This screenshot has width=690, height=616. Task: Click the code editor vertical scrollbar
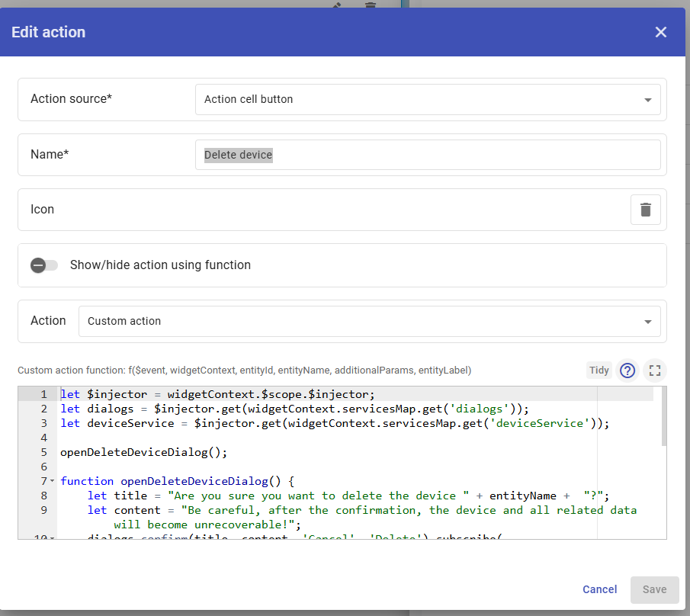[663, 416]
